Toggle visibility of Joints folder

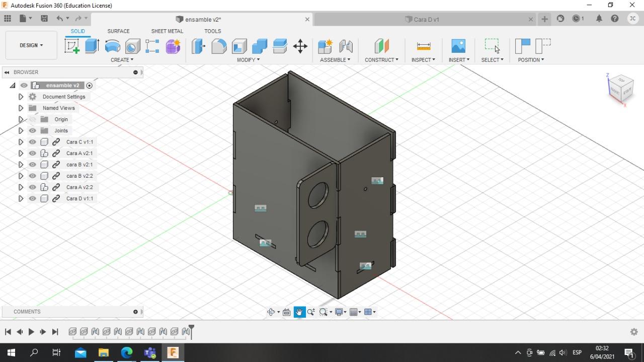point(33,130)
